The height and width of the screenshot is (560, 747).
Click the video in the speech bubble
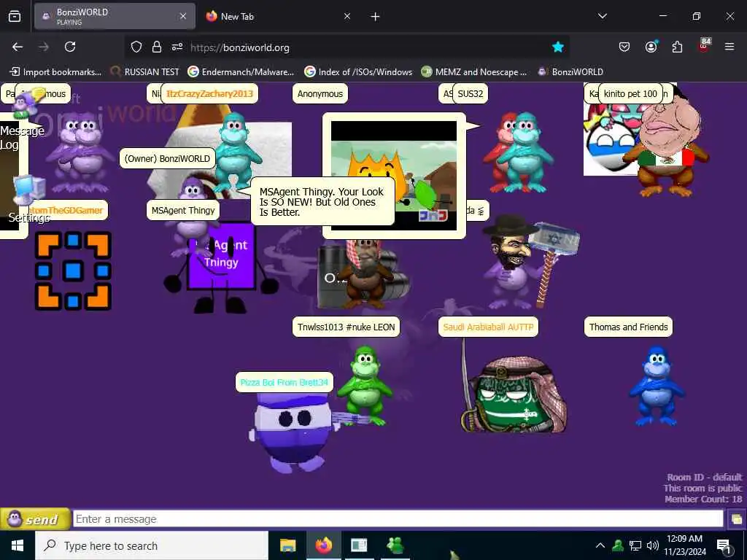[394, 175]
